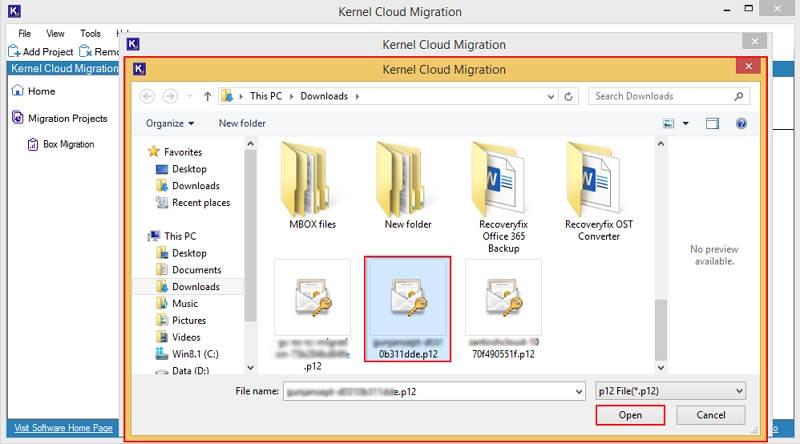Toggle the preview pane icon
The width and height of the screenshot is (800, 444).
pos(712,124)
